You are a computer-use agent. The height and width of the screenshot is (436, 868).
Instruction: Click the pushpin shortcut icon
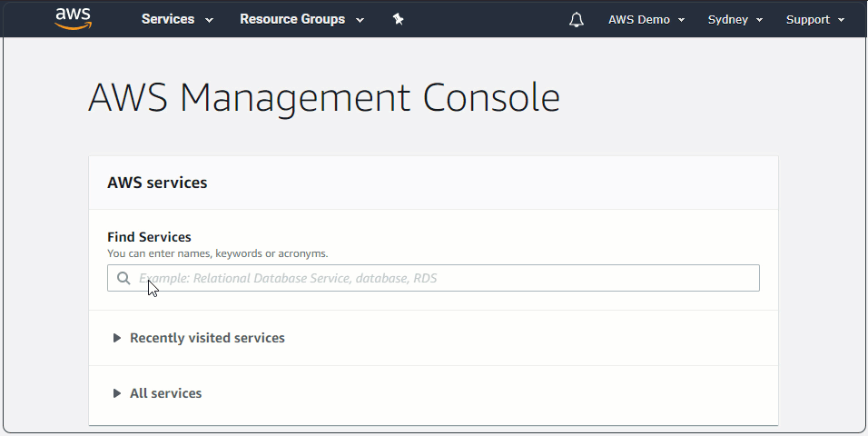pyautogui.click(x=398, y=19)
